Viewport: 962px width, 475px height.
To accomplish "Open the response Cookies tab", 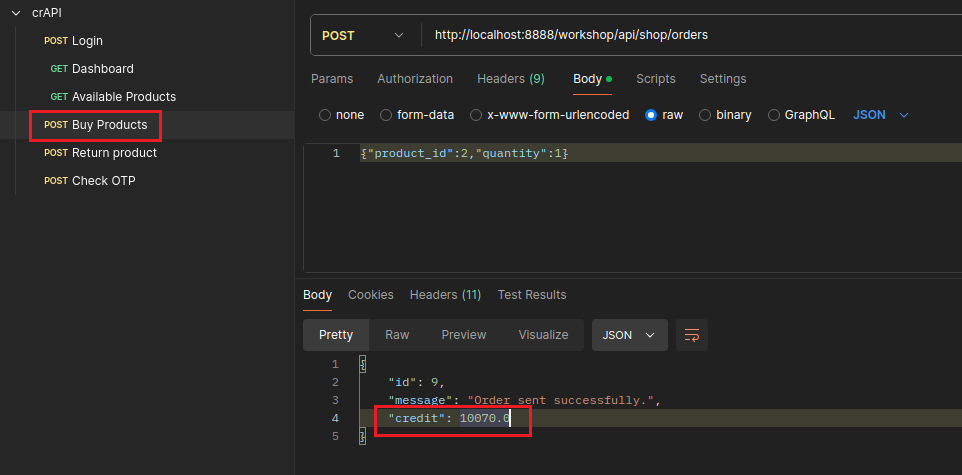I will pyautogui.click(x=370, y=295).
